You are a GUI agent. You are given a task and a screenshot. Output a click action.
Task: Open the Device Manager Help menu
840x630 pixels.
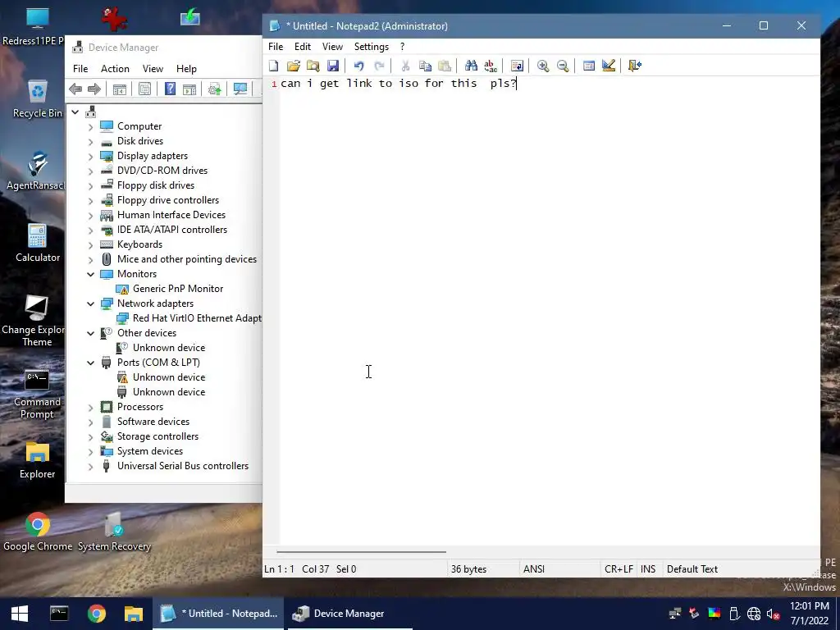click(186, 69)
